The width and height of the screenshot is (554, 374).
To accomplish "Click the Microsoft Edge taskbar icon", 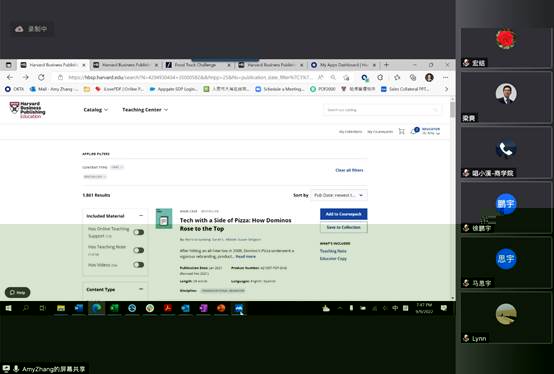I will coord(96,308).
